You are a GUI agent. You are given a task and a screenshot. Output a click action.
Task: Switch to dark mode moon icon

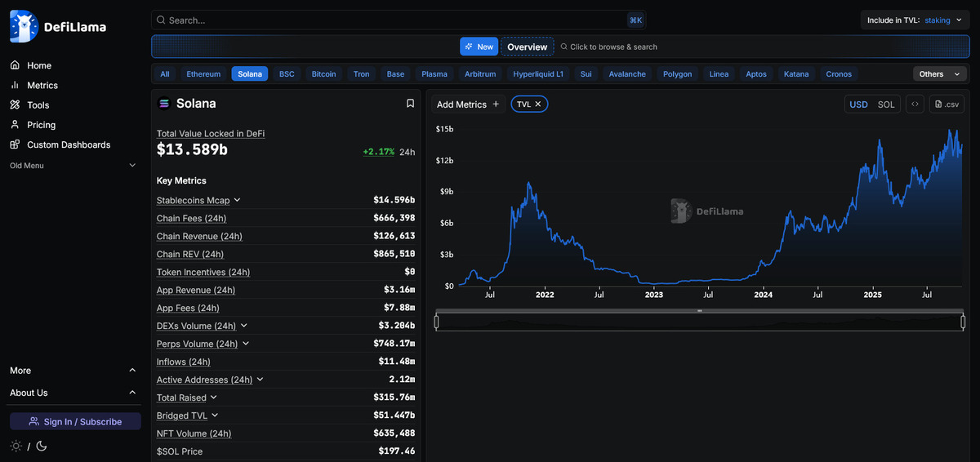(x=42, y=446)
